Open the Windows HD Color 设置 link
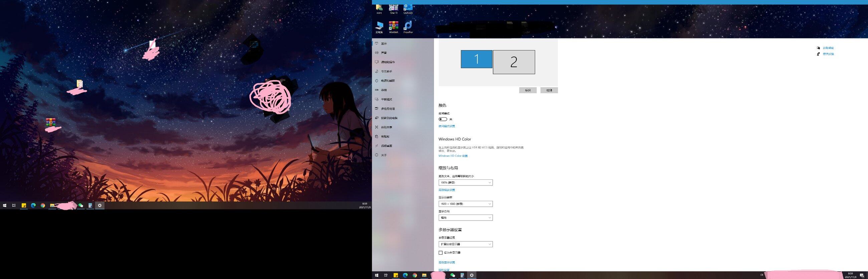Screen dimensions: 868x279 [x=453, y=156]
